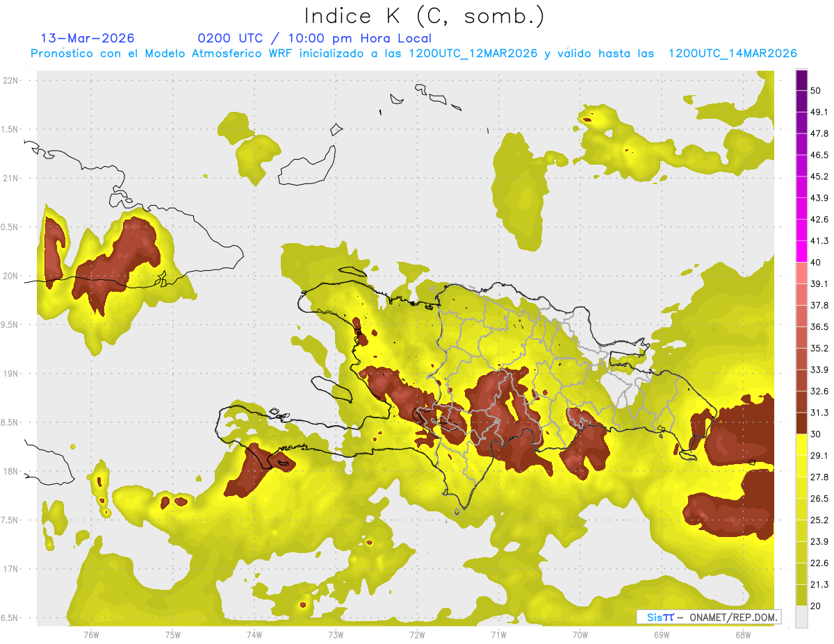Image resolution: width=834 pixels, height=644 pixels.
Task: Click the legend value "35.2"
Action: 819,348
